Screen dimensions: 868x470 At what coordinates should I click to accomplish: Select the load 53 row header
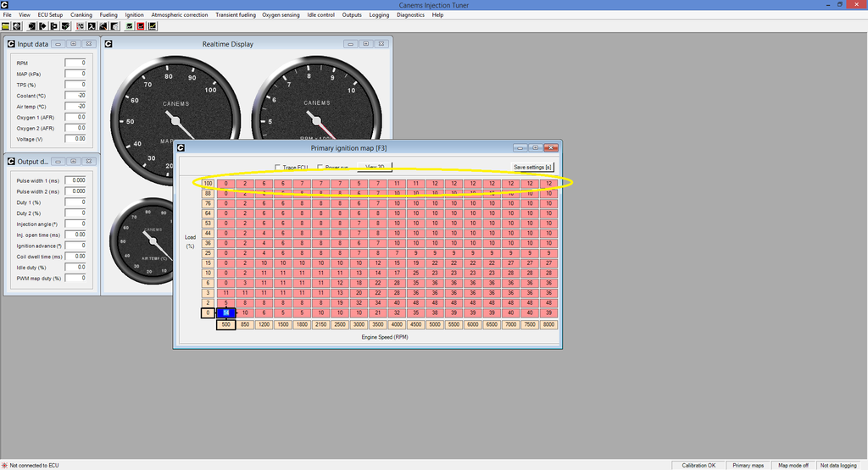tap(208, 224)
